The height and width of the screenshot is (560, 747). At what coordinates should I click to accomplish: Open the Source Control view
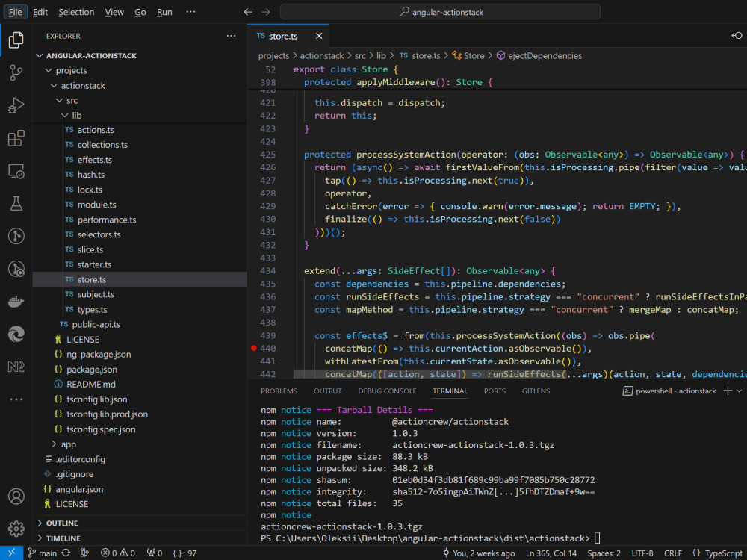[x=16, y=73]
